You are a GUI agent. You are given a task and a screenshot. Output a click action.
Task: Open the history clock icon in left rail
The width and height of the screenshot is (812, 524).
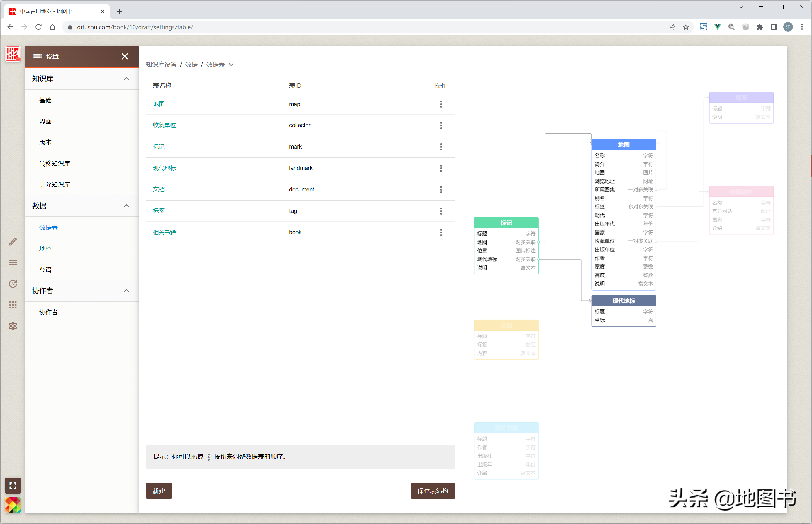click(x=13, y=284)
